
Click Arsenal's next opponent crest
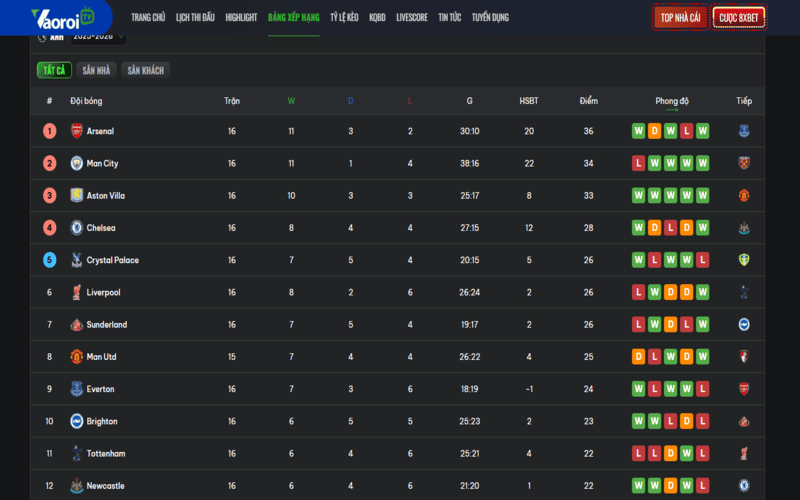click(x=743, y=131)
